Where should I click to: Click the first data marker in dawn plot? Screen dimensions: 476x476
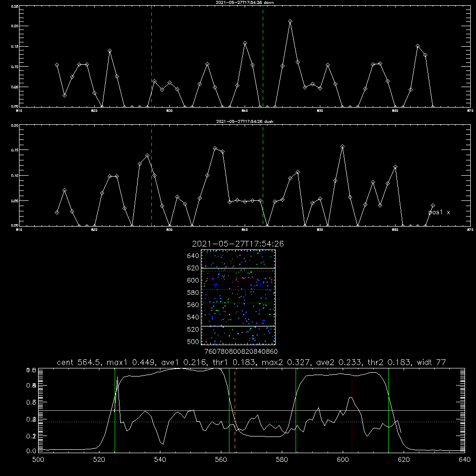[x=57, y=65]
